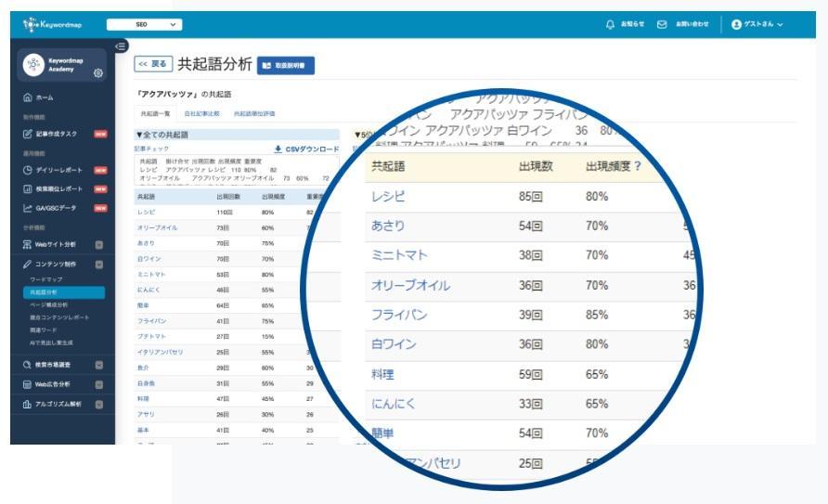This screenshot has width=828, height=504.
Task: Expand the アルゴリズム解析 section arrow
Action: [98, 405]
